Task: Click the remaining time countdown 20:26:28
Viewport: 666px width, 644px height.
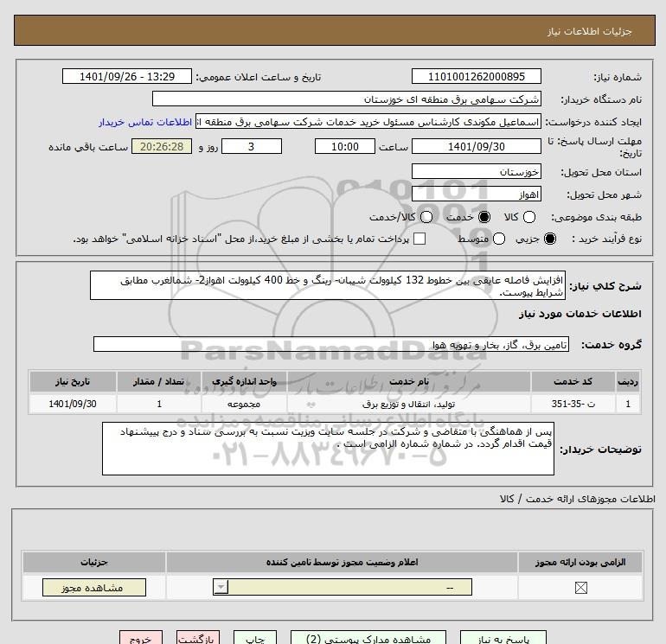Action: pyautogui.click(x=162, y=146)
